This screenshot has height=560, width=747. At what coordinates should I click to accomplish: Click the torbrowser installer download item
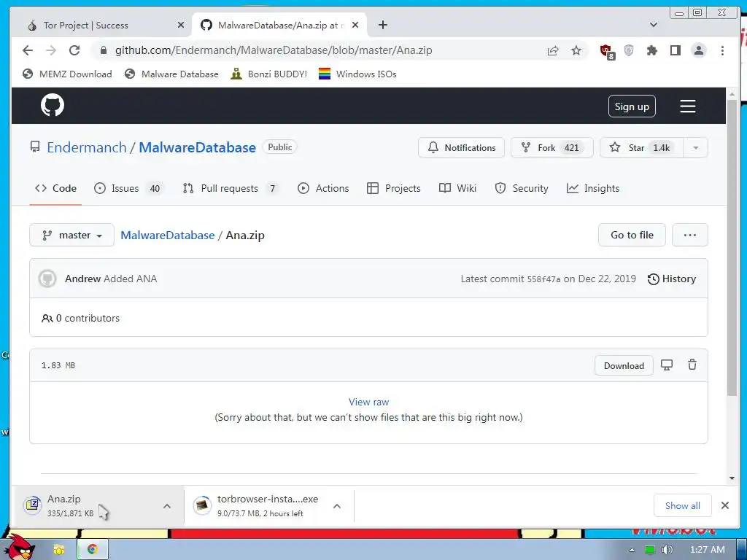[x=269, y=506]
